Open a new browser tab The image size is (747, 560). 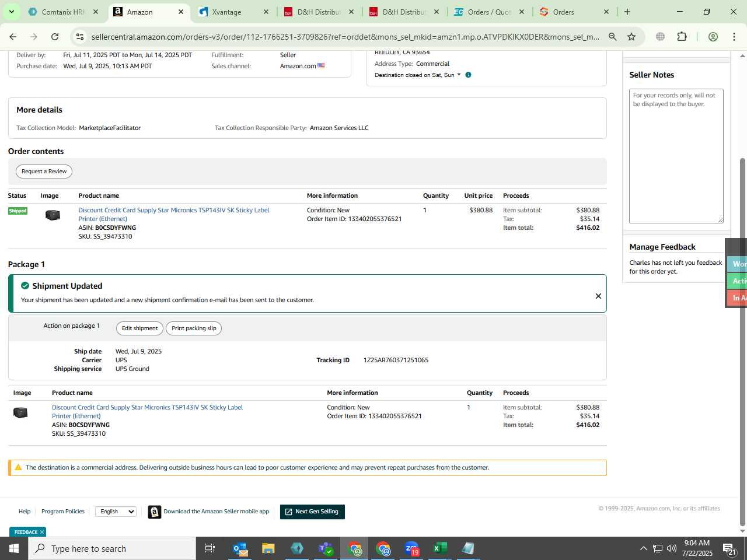[627, 12]
